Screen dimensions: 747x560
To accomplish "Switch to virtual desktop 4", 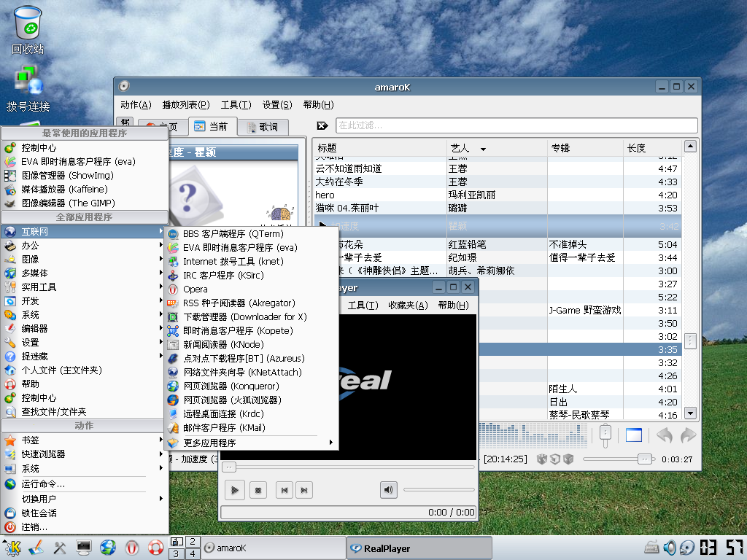I will click(193, 554).
